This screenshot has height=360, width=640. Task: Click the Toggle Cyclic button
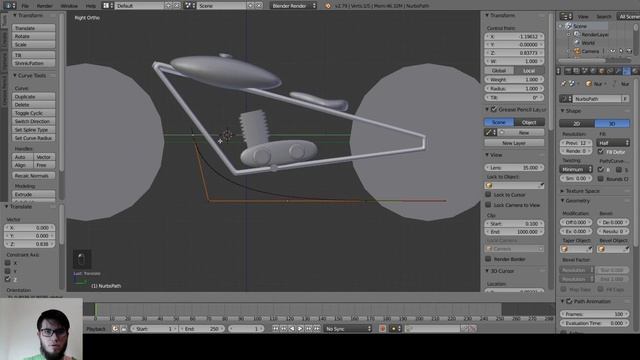(x=33, y=113)
